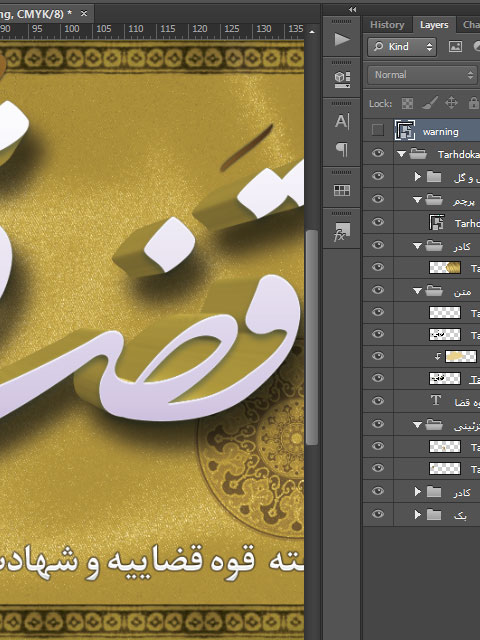Click the Lock position move icon
Viewport: 480px width, 640px height.
point(451,103)
